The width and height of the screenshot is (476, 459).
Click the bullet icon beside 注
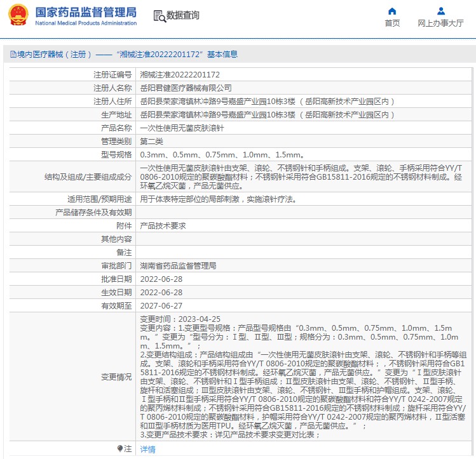pos(120,448)
